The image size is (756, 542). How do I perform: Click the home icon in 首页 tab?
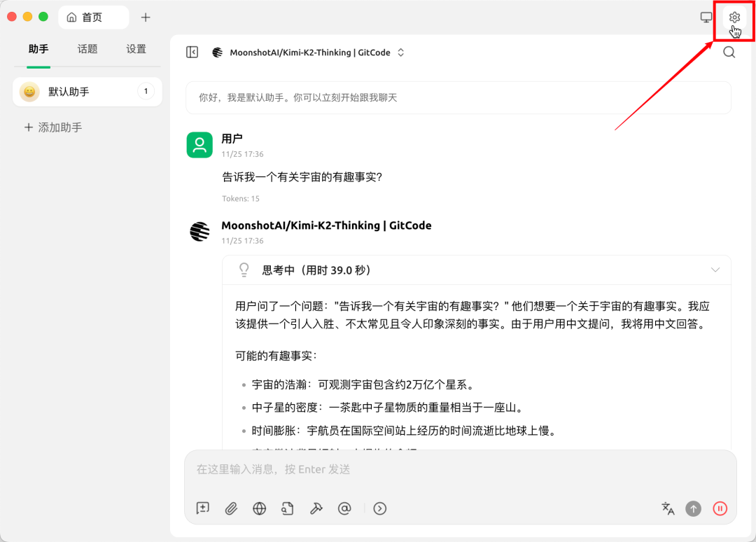point(72,18)
